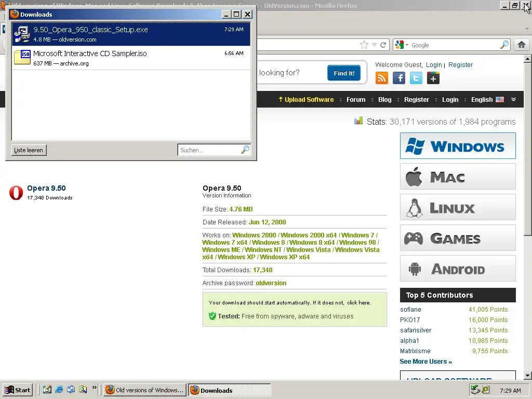Switch to Downloads taskbar button
The image size is (532, 399).
pyautogui.click(x=230, y=390)
